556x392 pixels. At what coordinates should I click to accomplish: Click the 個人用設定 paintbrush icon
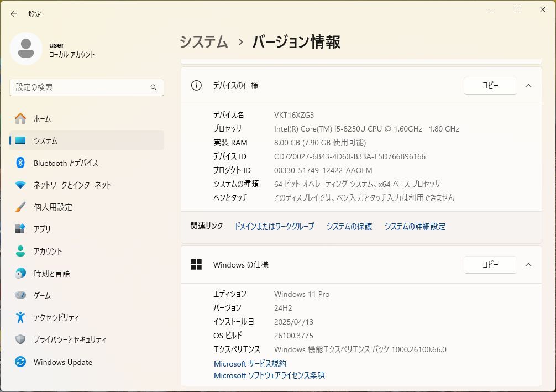click(x=20, y=207)
